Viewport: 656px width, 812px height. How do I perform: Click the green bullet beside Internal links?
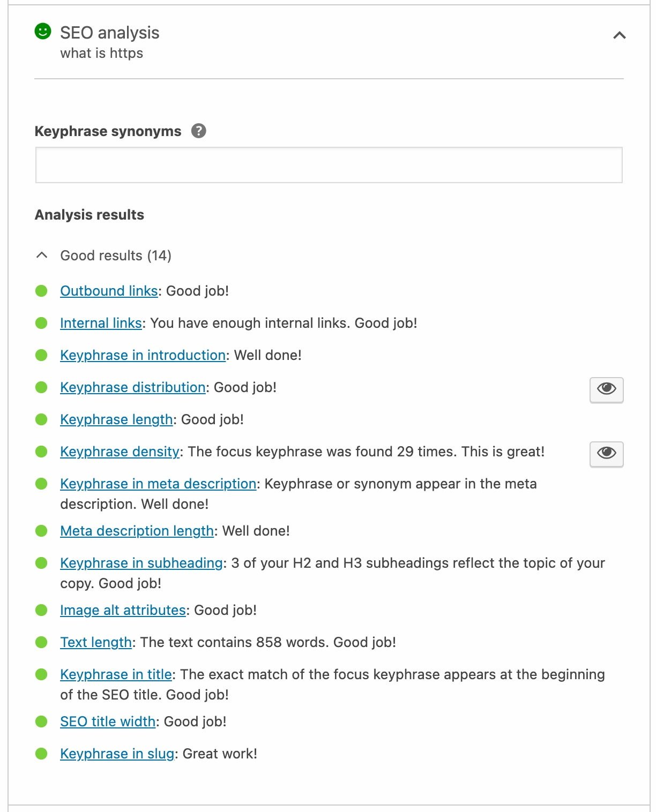pyautogui.click(x=42, y=322)
